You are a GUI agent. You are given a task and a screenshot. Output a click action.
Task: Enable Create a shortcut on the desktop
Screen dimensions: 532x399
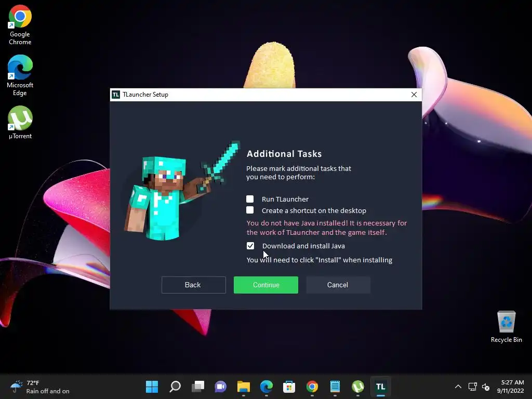[x=250, y=210]
